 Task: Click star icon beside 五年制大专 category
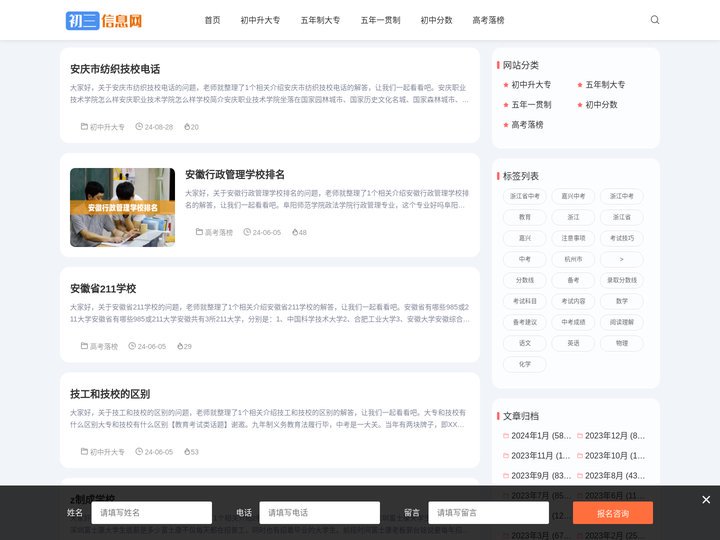pyautogui.click(x=580, y=85)
